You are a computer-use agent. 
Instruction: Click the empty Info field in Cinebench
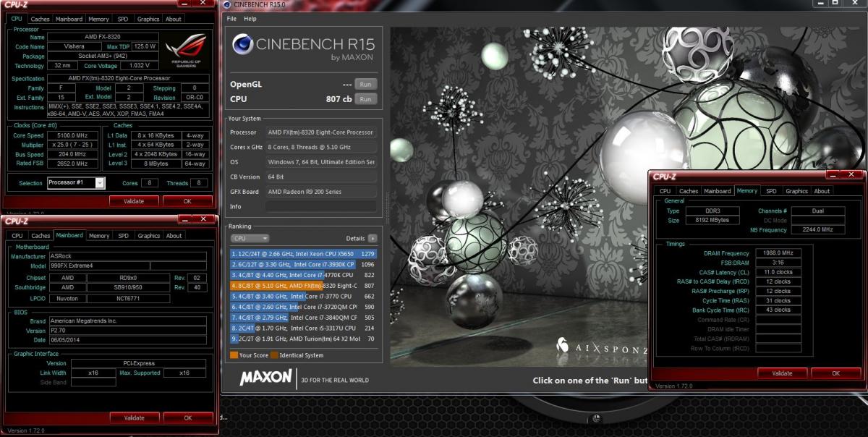tap(320, 206)
